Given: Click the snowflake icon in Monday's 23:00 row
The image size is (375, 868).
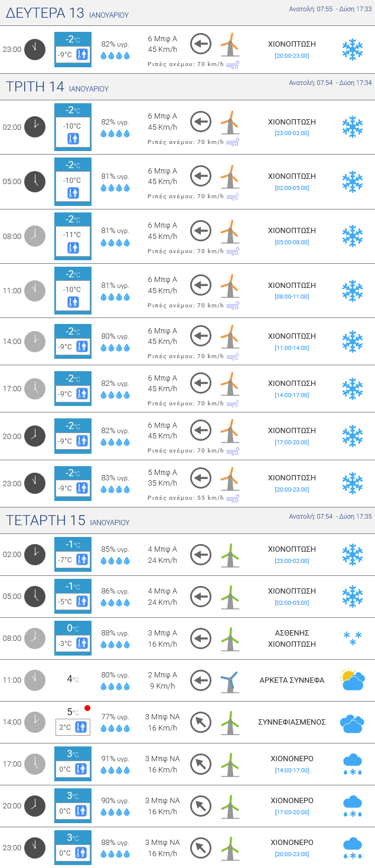Looking at the screenshot, I should tap(353, 50).
